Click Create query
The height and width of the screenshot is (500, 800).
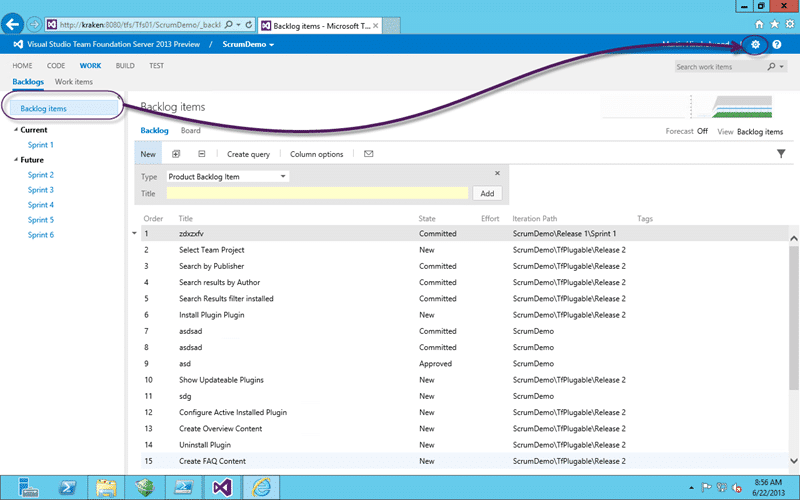[248, 154]
